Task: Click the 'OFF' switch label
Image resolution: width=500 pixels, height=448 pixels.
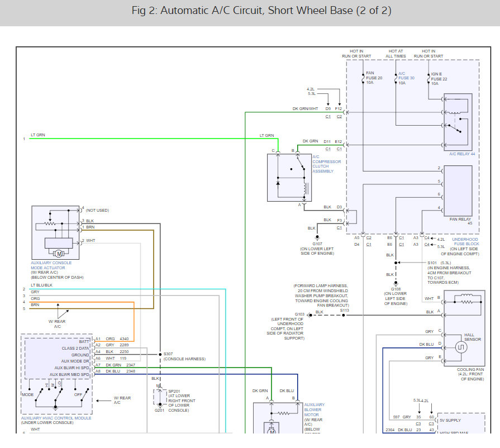Action: 78,395
